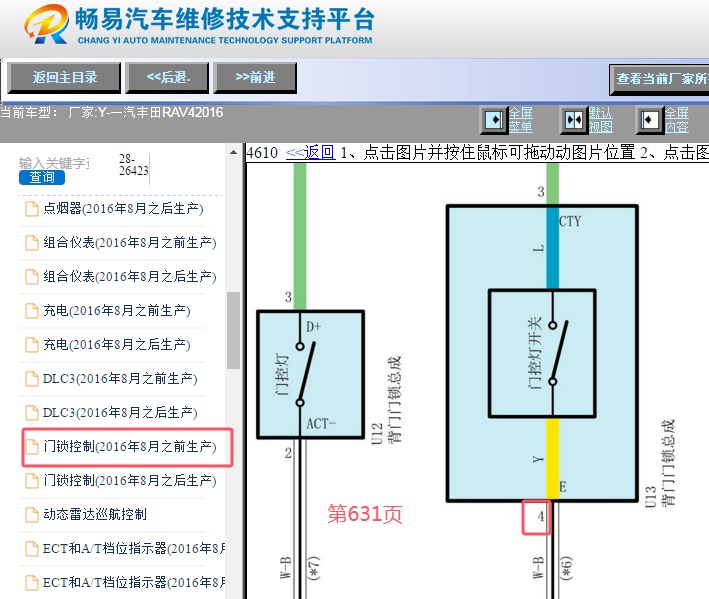Open the 全屏内容 link
Screen dimensions: 709x599
tap(676, 120)
